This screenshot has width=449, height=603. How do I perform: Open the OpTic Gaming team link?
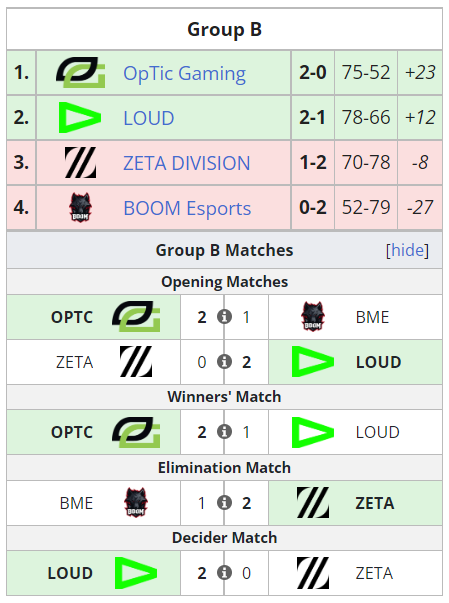(x=185, y=73)
